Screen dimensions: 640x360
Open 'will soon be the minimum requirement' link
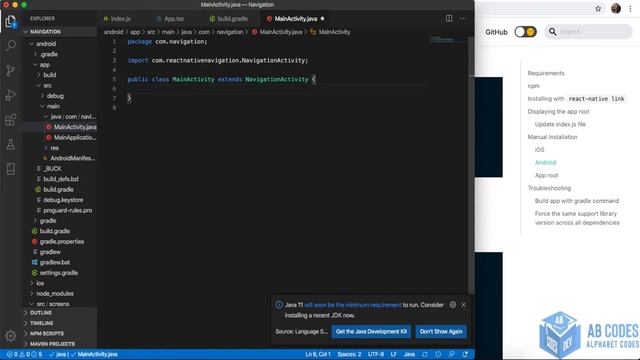point(353,305)
